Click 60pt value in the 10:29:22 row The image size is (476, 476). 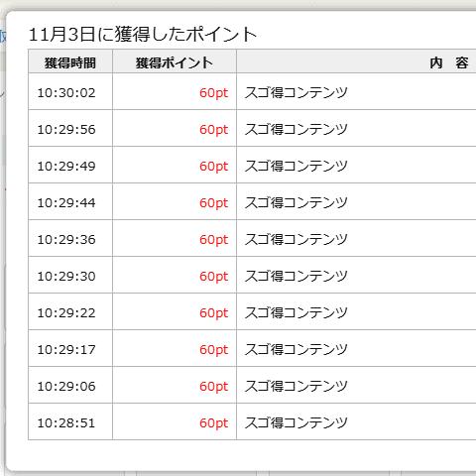(x=214, y=313)
